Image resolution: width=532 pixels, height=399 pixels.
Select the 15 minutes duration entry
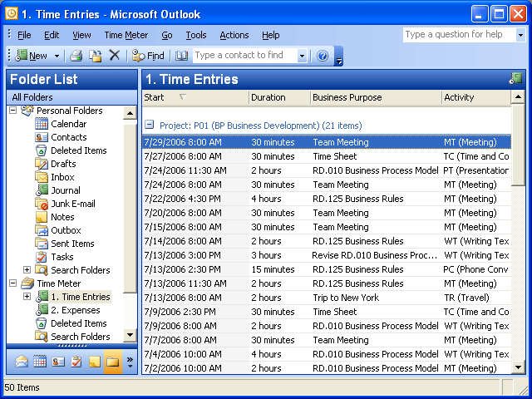click(x=327, y=269)
